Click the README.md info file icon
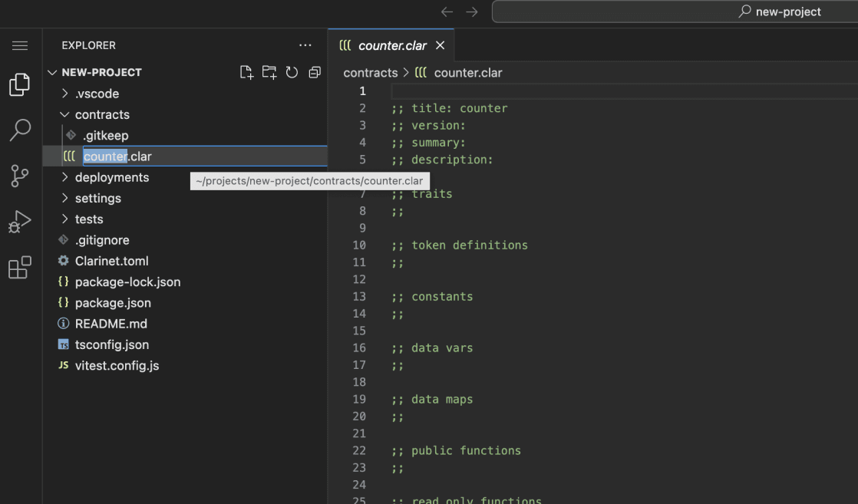 (64, 324)
